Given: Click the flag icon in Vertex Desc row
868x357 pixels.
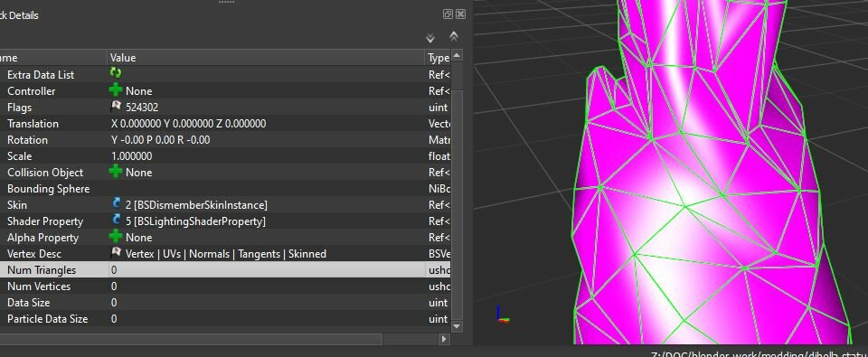Looking at the screenshot, I should 116,253.
